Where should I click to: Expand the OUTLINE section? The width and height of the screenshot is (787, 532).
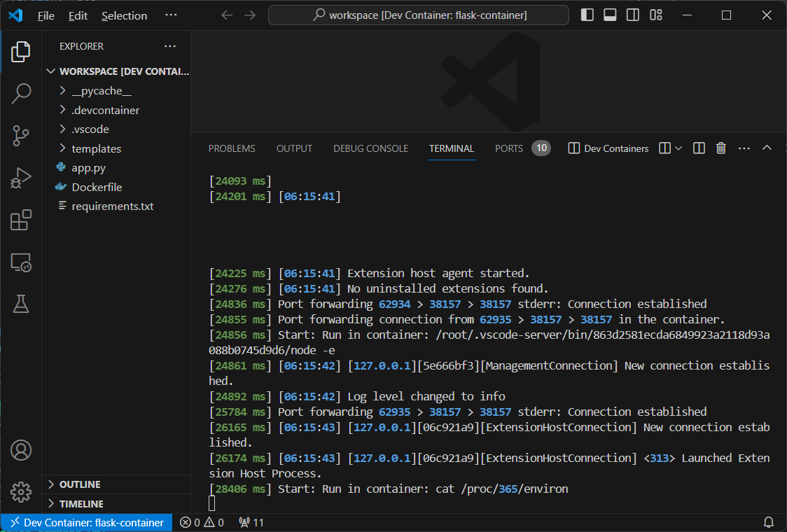click(x=79, y=484)
